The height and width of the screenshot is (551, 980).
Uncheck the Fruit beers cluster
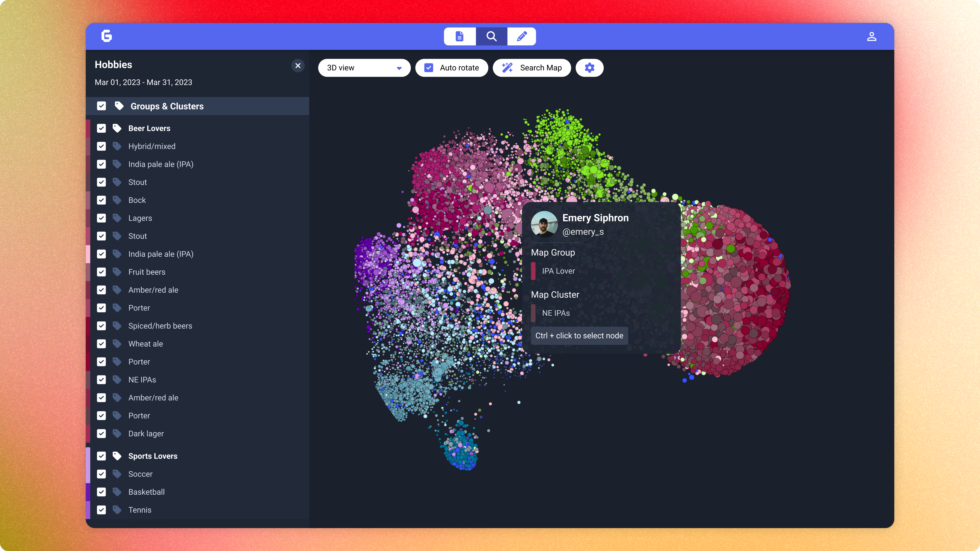click(101, 272)
